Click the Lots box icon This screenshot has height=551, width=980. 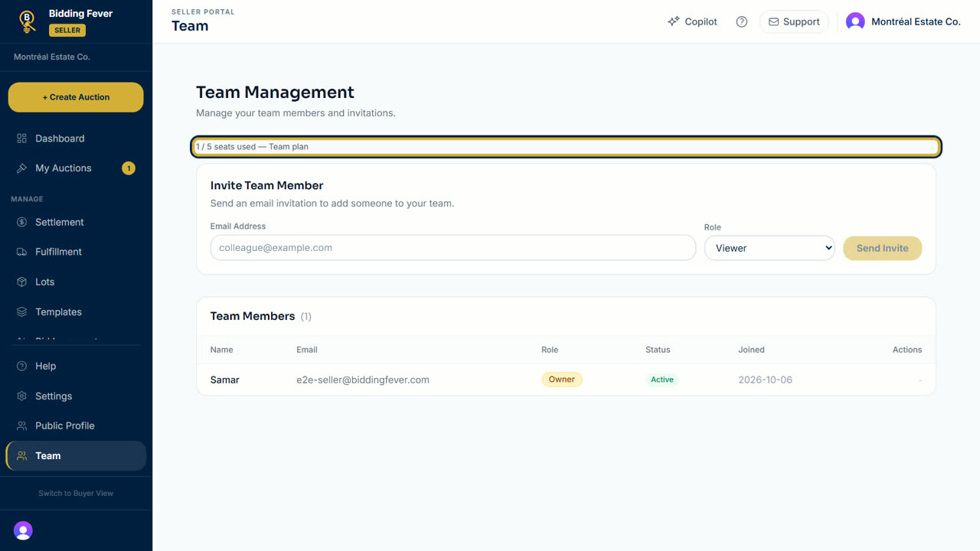click(x=21, y=282)
